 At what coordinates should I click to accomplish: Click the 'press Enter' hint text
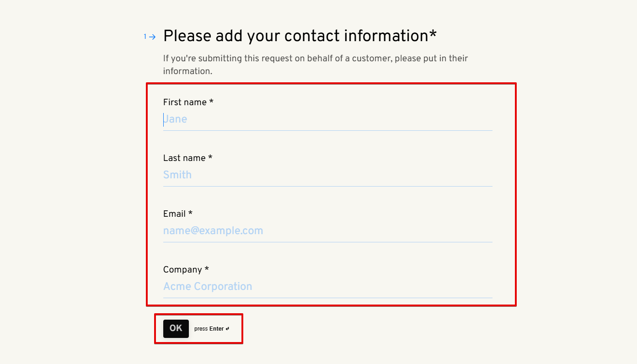point(209,329)
